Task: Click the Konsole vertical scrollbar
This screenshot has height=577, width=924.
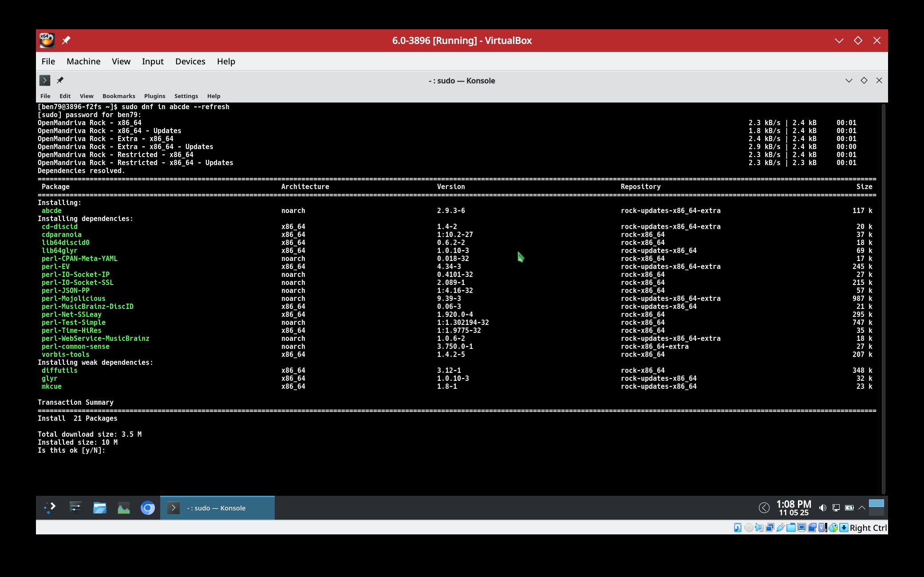Action: [883, 299]
